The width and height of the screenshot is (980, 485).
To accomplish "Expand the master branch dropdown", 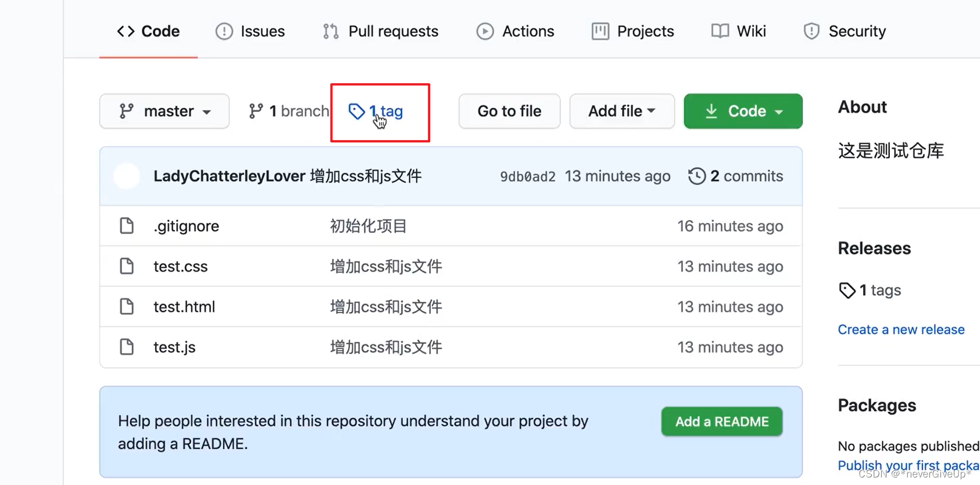I will tap(164, 111).
